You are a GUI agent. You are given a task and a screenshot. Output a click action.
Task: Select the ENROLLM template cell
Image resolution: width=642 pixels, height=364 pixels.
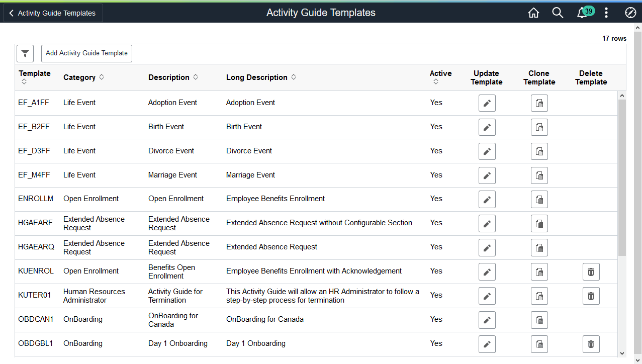(36, 199)
